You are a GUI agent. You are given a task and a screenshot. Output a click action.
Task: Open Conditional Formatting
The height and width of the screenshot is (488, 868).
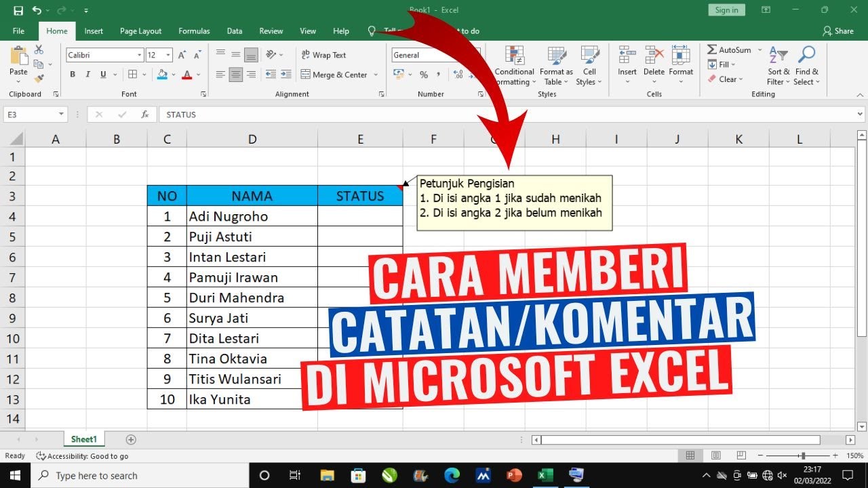click(514, 66)
